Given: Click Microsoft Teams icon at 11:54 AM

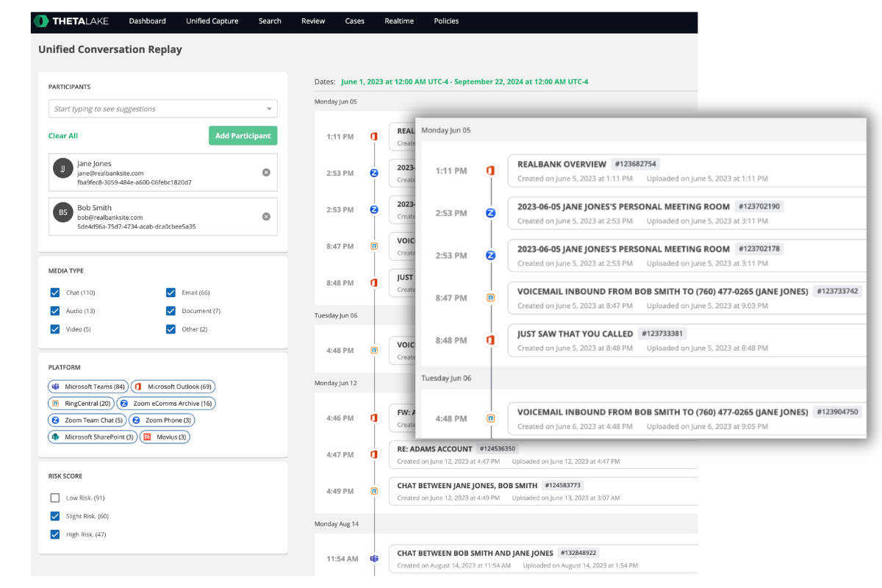Looking at the screenshot, I should click(373, 559).
